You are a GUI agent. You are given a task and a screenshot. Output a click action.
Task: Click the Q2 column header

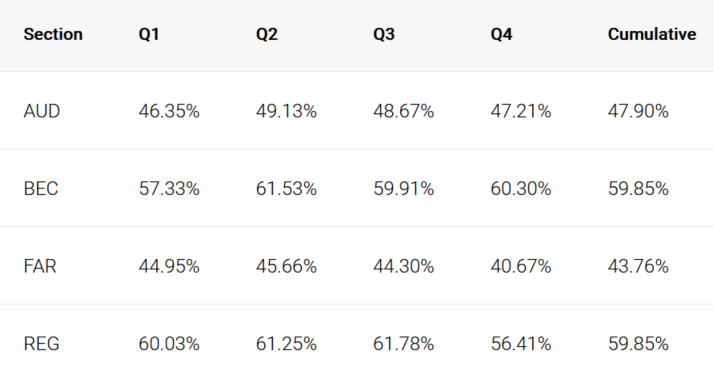(266, 34)
